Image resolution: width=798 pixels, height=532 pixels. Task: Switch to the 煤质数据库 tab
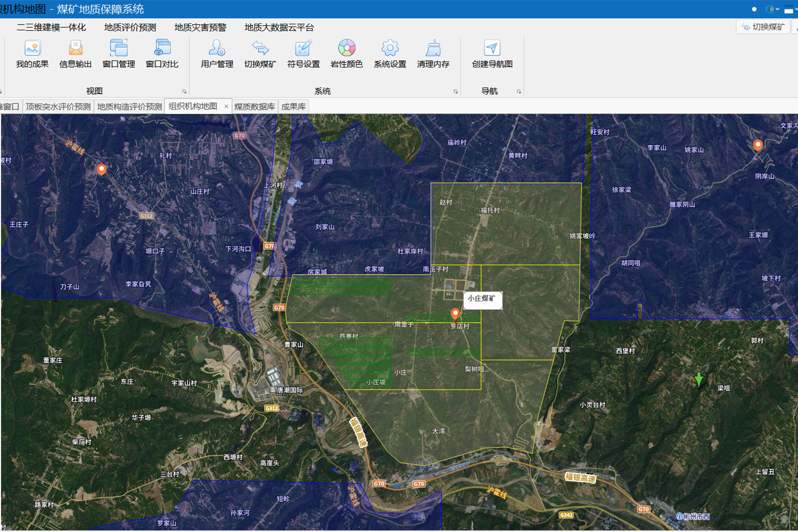tap(254, 107)
